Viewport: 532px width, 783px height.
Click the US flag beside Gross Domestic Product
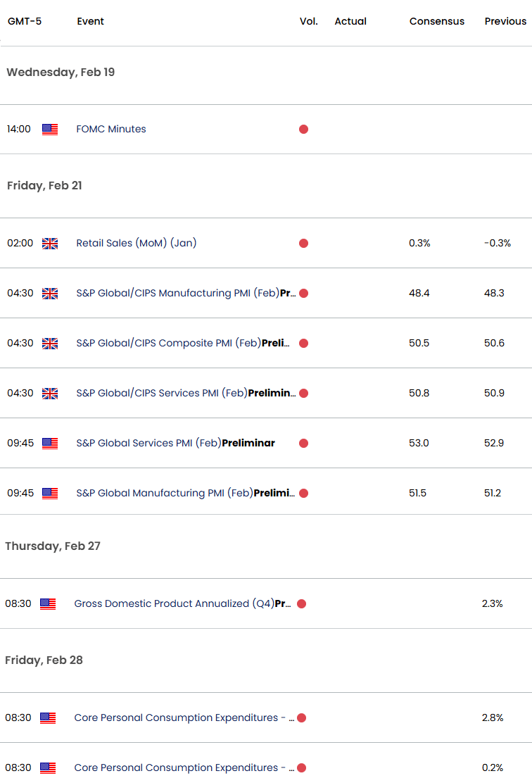click(x=48, y=603)
